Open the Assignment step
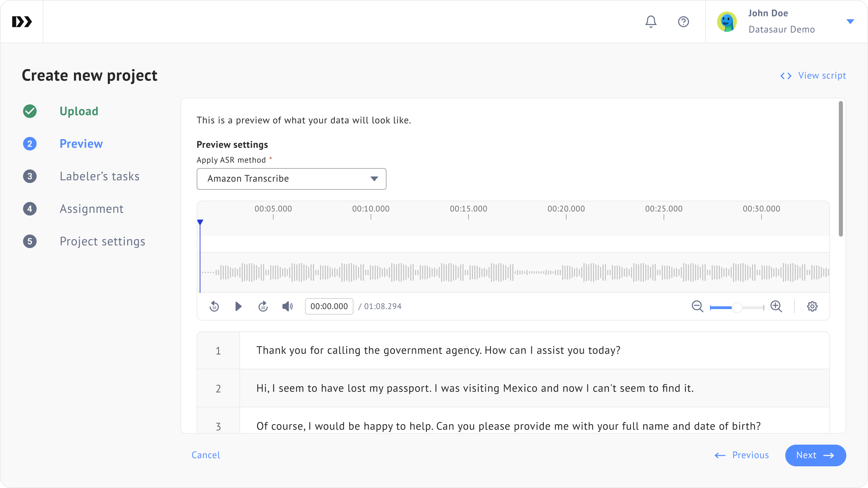The height and width of the screenshot is (488, 868). (x=92, y=209)
